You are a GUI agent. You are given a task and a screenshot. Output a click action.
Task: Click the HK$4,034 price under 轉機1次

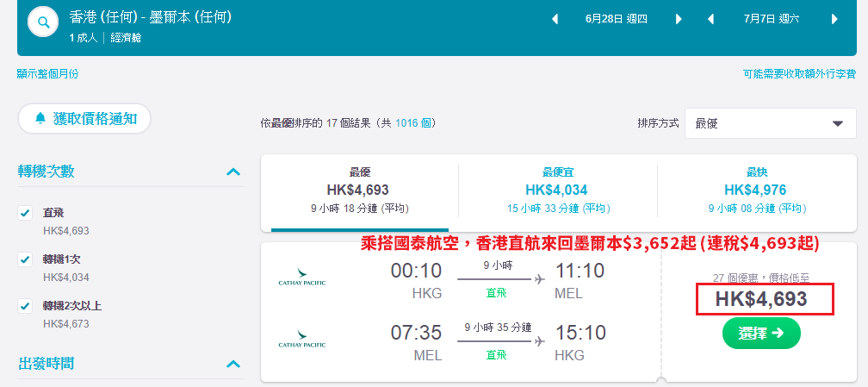[65, 278]
